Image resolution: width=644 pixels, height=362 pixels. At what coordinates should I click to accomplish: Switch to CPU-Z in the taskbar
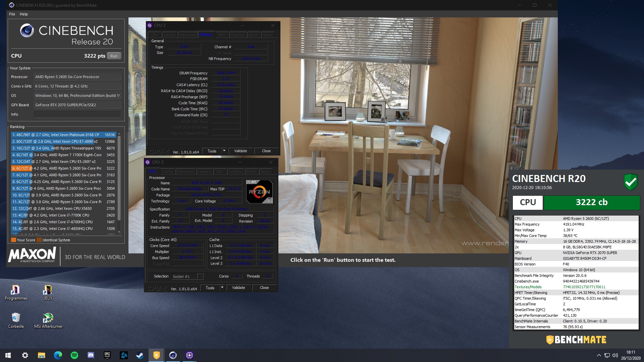pos(189,355)
